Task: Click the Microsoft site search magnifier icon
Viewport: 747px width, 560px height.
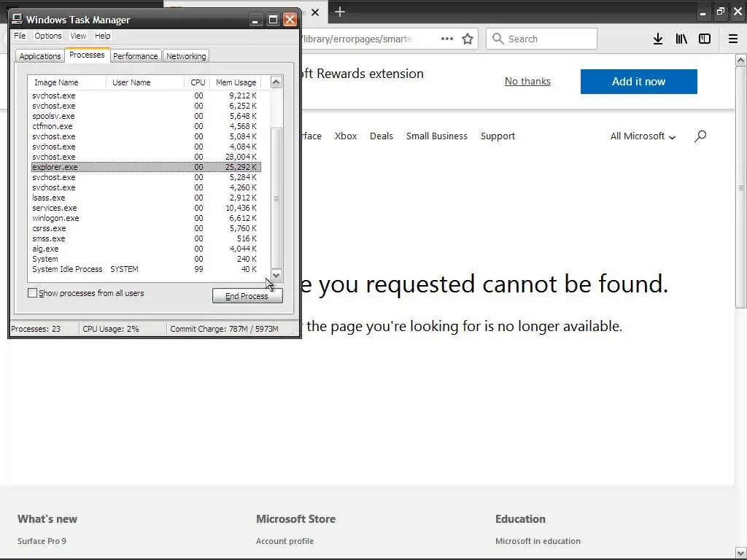Action: [x=700, y=136]
